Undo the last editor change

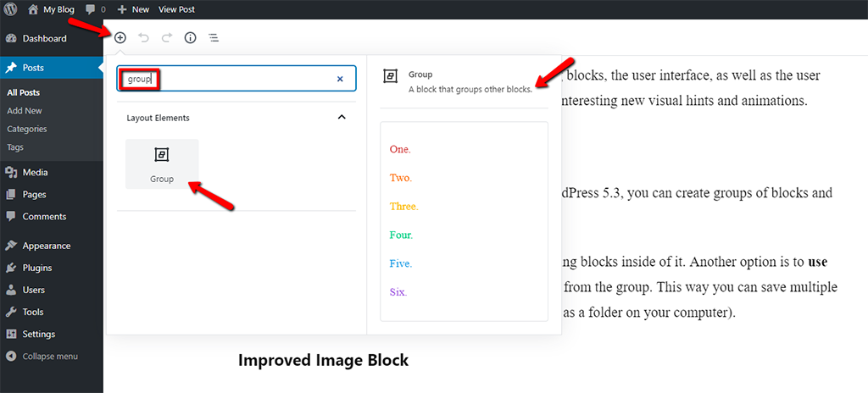[143, 37]
